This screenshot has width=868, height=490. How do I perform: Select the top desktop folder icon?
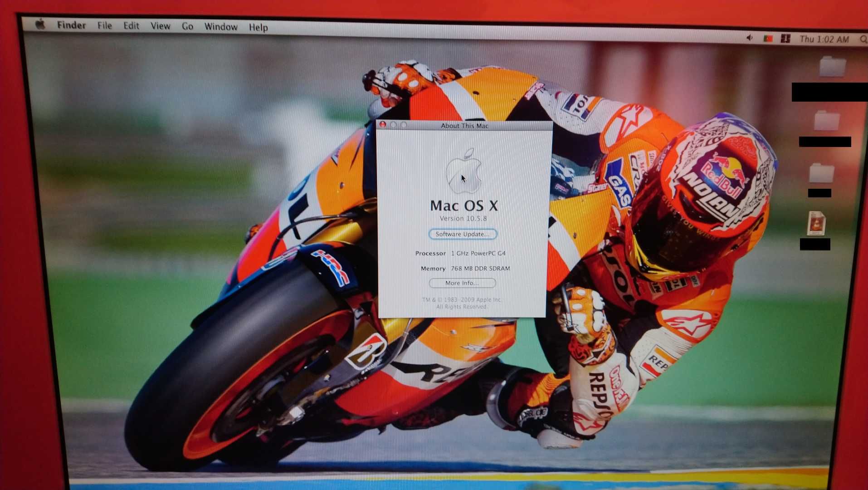[832, 67]
